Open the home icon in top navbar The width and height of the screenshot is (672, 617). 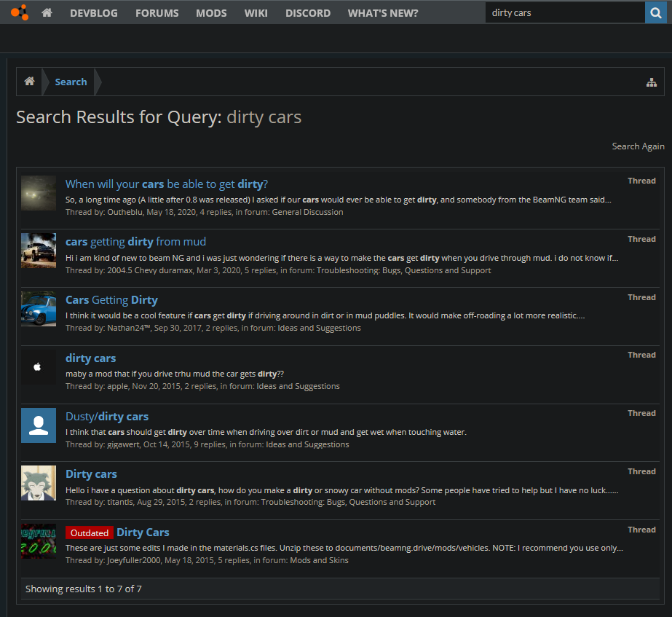click(x=47, y=12)
